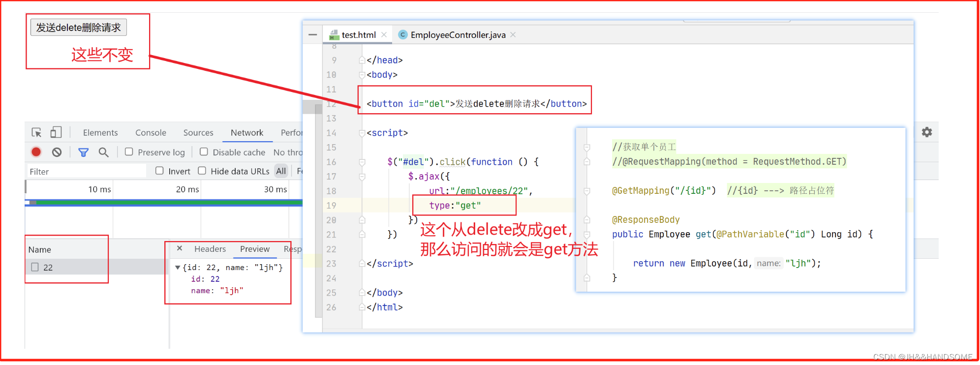Open DevTools settings gear icon
This screenshot has width=980, height=365.
pos(927,132)
